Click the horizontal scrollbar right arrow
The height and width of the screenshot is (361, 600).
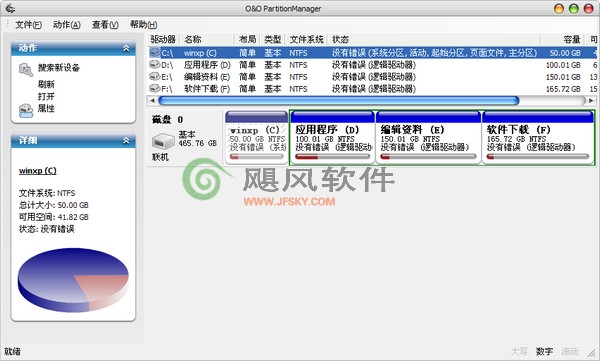(x=591, y=101)
